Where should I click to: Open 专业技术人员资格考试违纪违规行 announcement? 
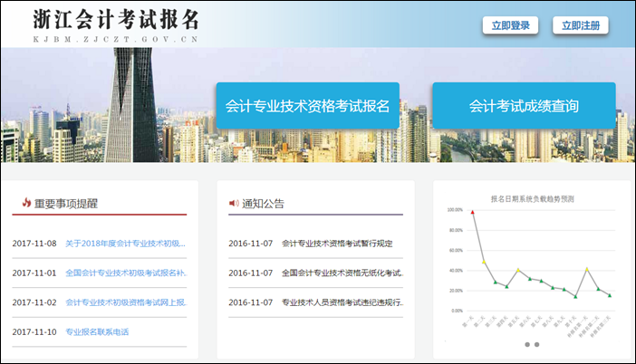tap(341, 302)
